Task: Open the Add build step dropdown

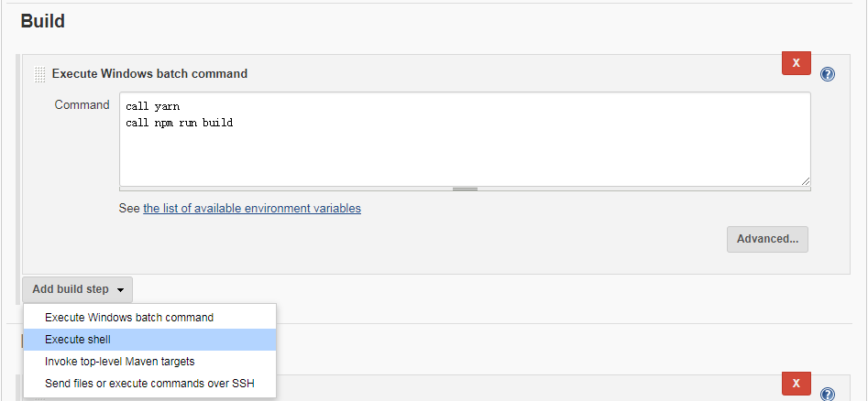Action: 78,289
